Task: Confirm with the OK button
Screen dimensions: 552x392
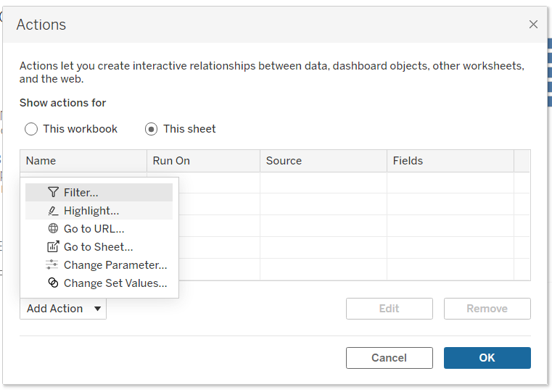Action: tap(487, 358)
